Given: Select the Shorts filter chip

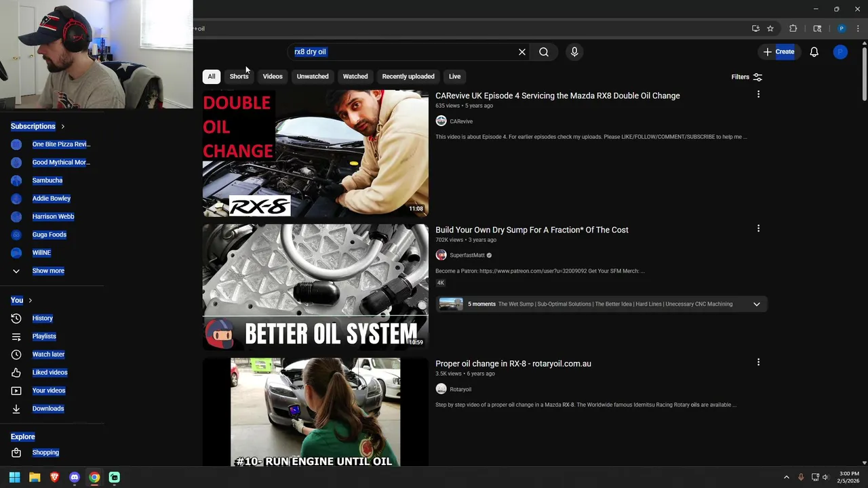Looking at the screenshot, I should [239, 77].
